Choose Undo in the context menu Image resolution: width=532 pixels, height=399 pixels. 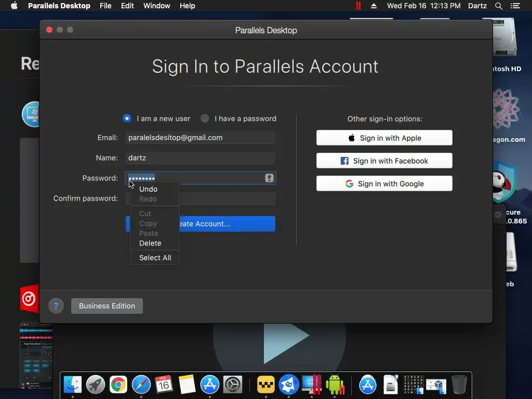155,189
